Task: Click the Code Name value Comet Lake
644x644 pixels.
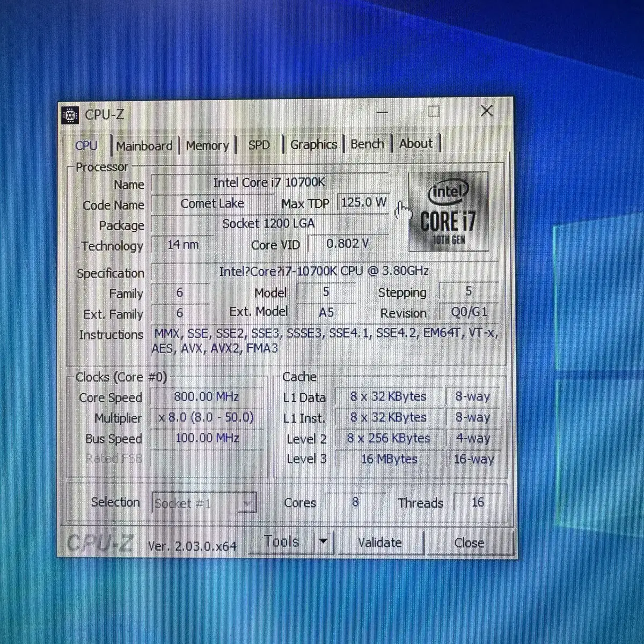Action: [213, 203]
